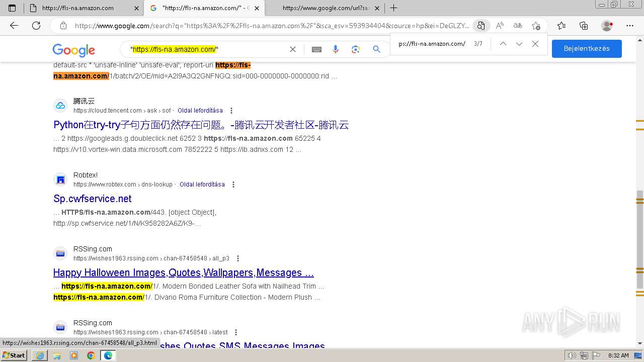Viewport: 644px width, 362px height.
Task: Open media player from taskbar
Action: 74,355
